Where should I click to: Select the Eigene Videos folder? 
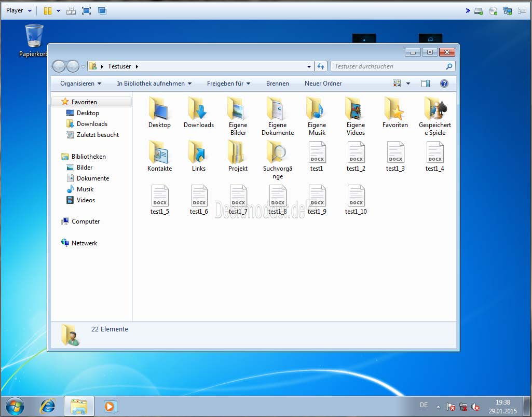coord(356,116)
